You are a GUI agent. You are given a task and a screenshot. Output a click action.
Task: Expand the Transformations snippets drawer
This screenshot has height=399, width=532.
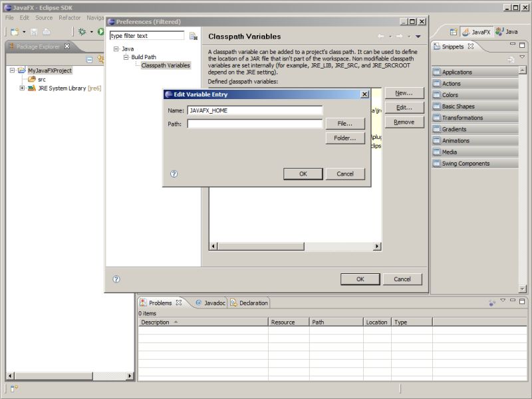click(x=475, y=118)
